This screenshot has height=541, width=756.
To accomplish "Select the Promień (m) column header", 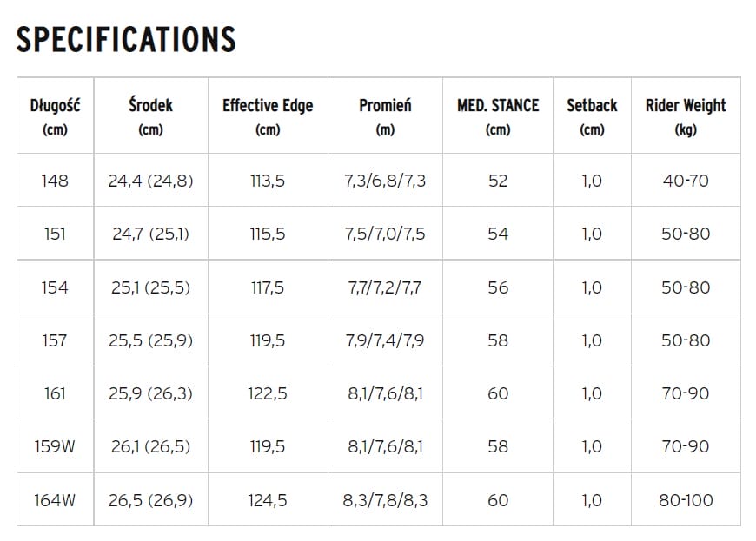I will (385, 116).
